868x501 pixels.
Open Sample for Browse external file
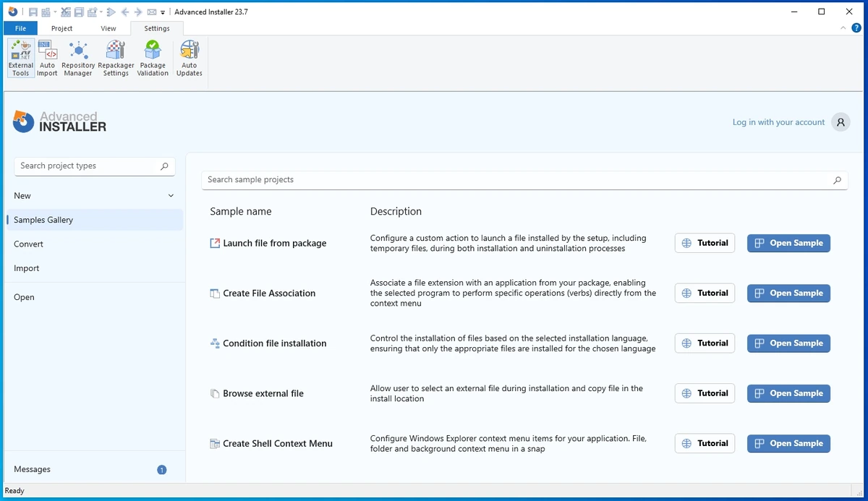point(788,393)
